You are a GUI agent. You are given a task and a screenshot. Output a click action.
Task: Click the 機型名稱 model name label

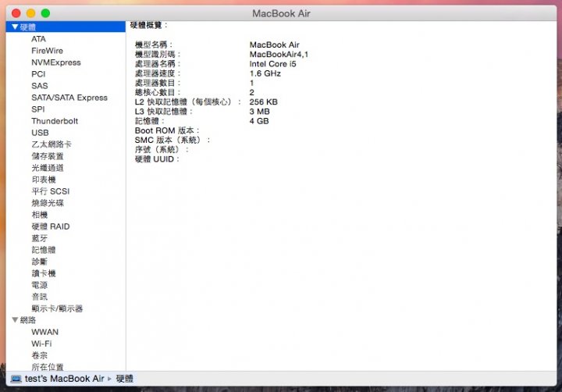154,45
